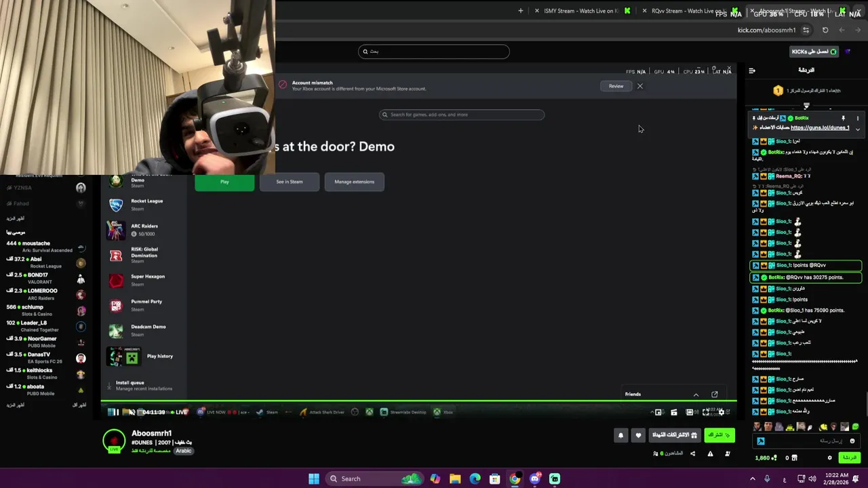Open Absi recommended channel

coord(46,262)
